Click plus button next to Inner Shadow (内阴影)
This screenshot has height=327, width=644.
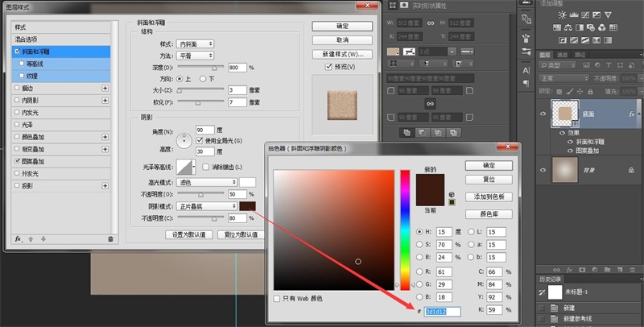(x=105, y=100)
